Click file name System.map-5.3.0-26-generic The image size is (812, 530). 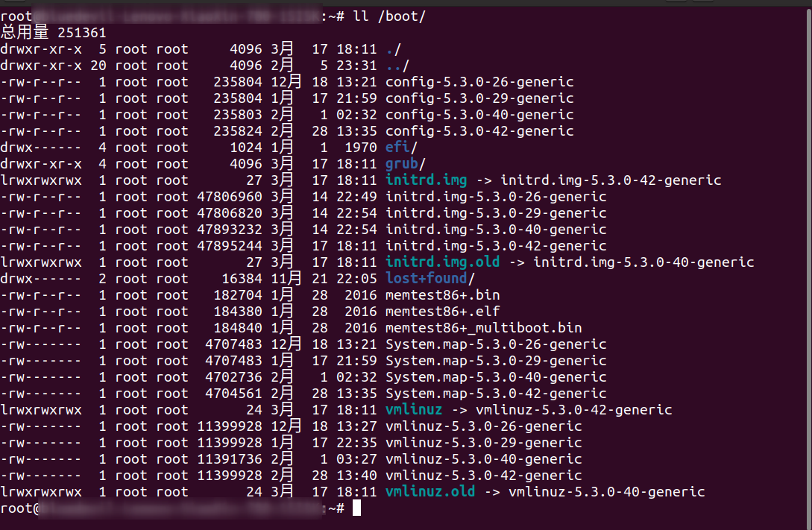click(x=496, y=344)
